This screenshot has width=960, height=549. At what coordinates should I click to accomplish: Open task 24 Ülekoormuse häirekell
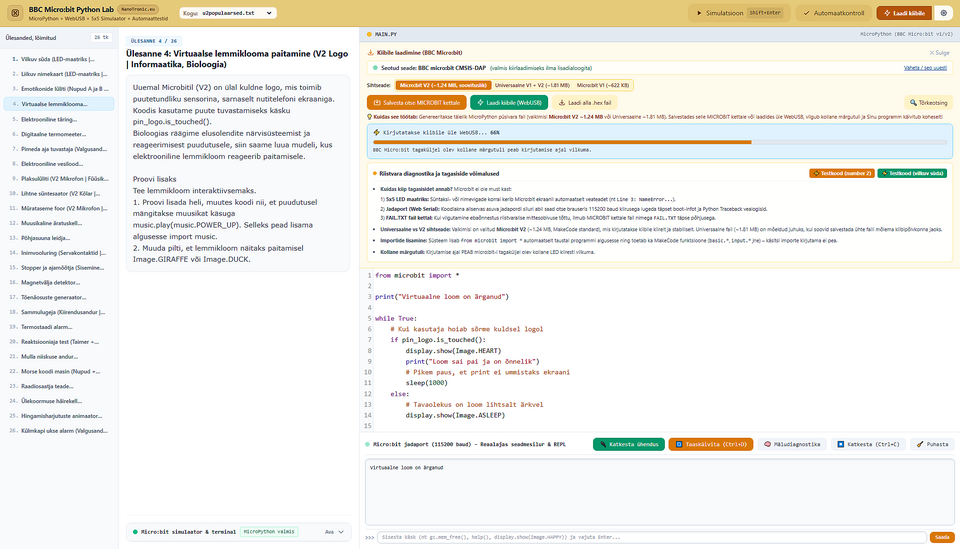(x=59, y=401)
